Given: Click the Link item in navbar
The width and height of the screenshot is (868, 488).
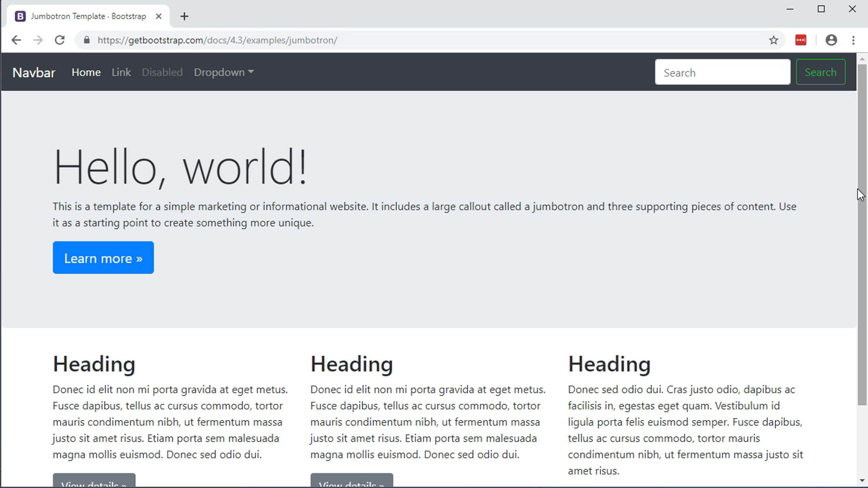Looking at the screenshot, I should pyautogui.click(x=121, y=72).
